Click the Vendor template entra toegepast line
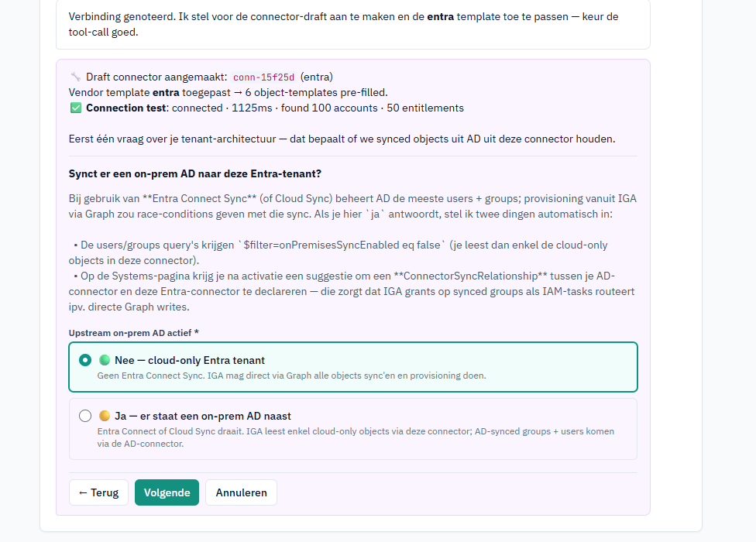Screen dimensions: 756x542 (228, 92)
